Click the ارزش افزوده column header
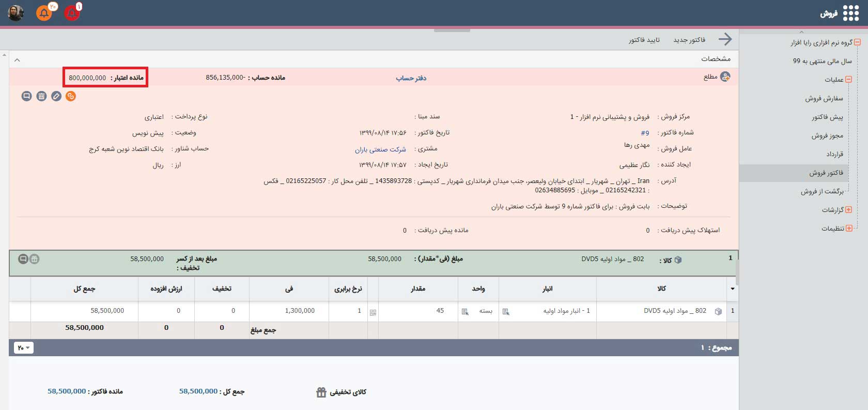The height and width of the screenshot is (410, 868). click(166, 289)
